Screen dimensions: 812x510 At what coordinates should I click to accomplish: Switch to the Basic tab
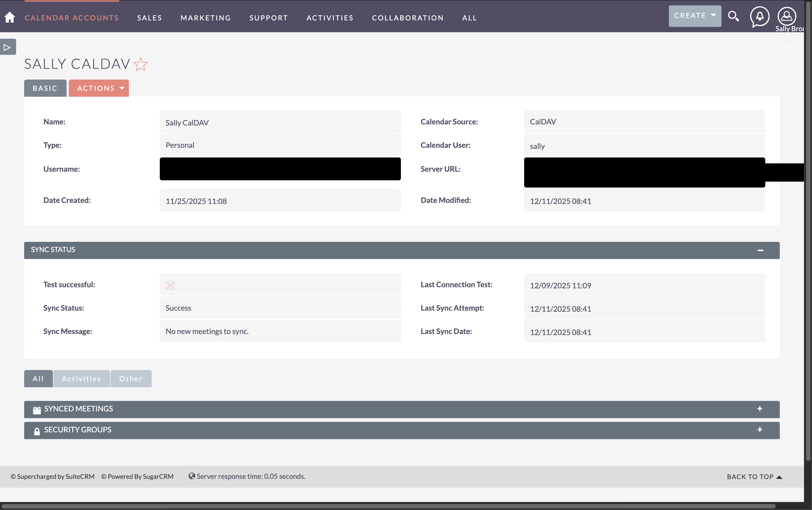[45, 88]
